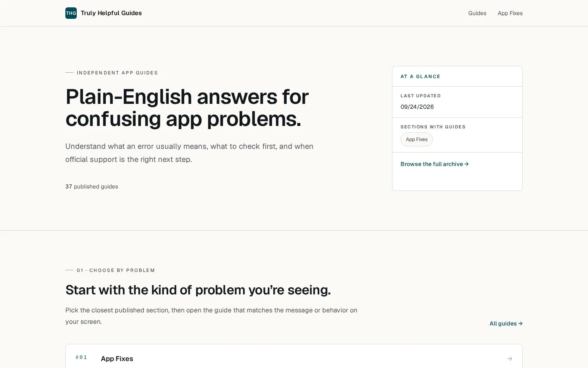Click the #01 number label
588x368 pixels.
point(81,357)
